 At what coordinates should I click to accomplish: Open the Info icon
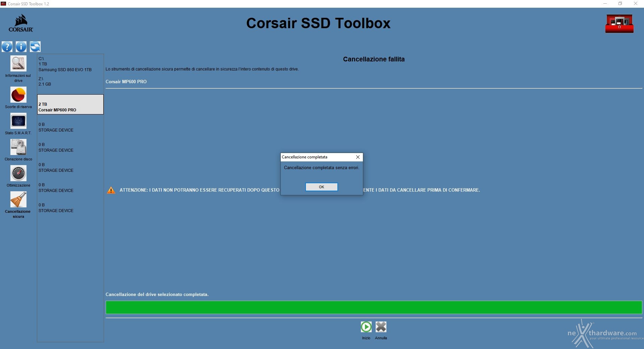click(x=21, y=47)
